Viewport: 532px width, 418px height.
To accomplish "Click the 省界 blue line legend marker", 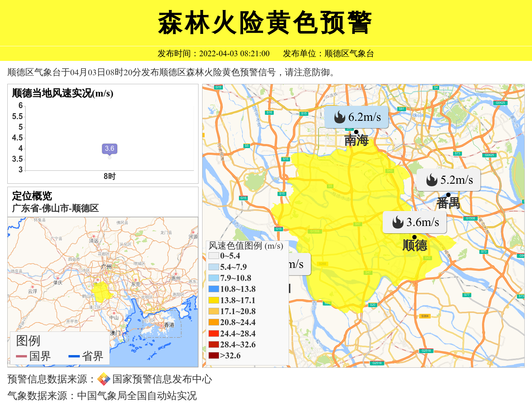I will pyautogui.click(x=74, y=356).
